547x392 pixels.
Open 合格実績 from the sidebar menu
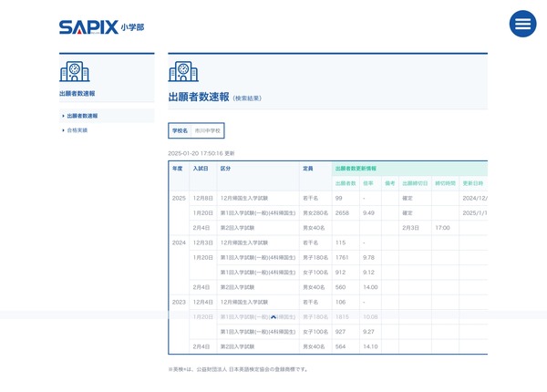click(77, 130)
